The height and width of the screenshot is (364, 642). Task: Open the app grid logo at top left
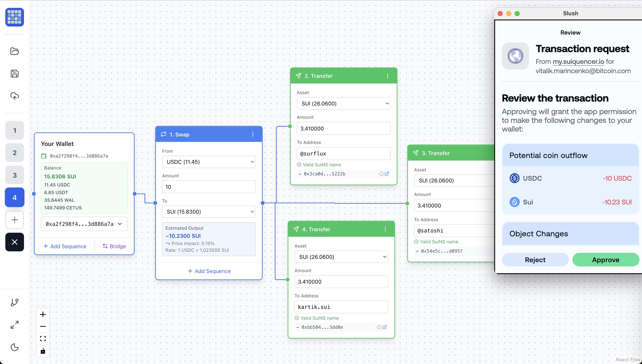click(x=14, y=17)
